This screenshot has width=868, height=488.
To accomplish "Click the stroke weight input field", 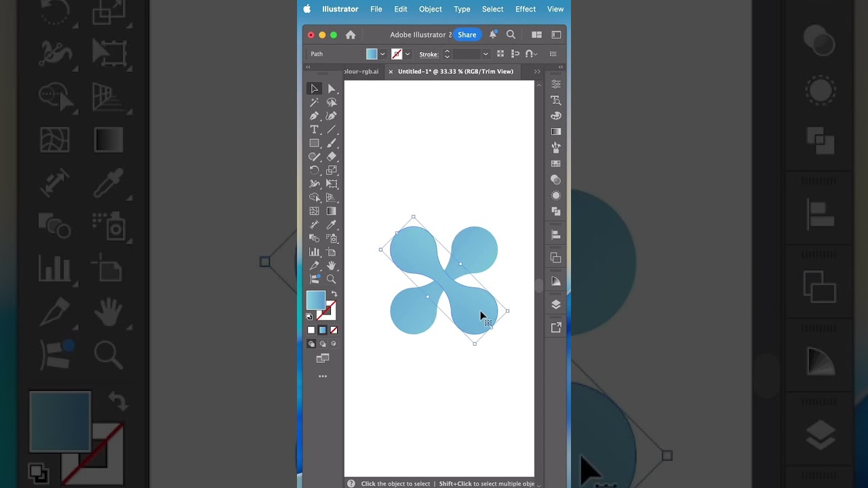I will [x=467, y=54].
